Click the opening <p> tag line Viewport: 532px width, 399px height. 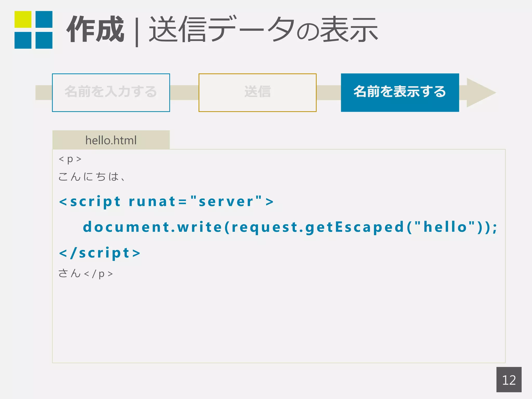pos(70,159)
